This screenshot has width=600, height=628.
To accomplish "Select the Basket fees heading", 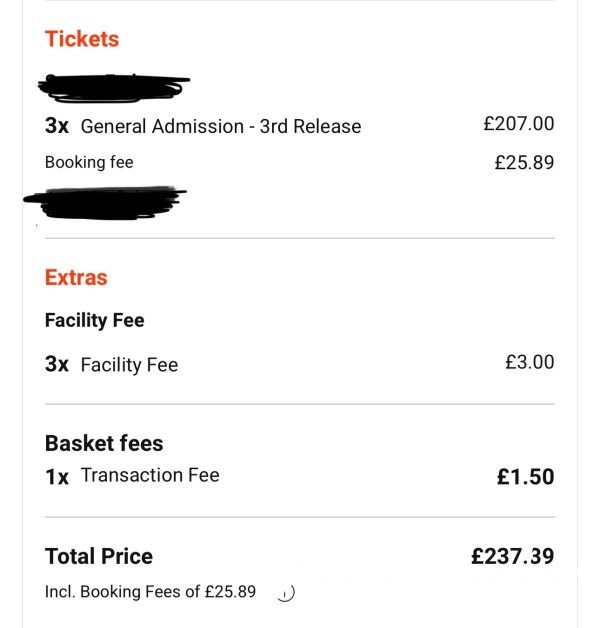I will [x=104, y=443].
